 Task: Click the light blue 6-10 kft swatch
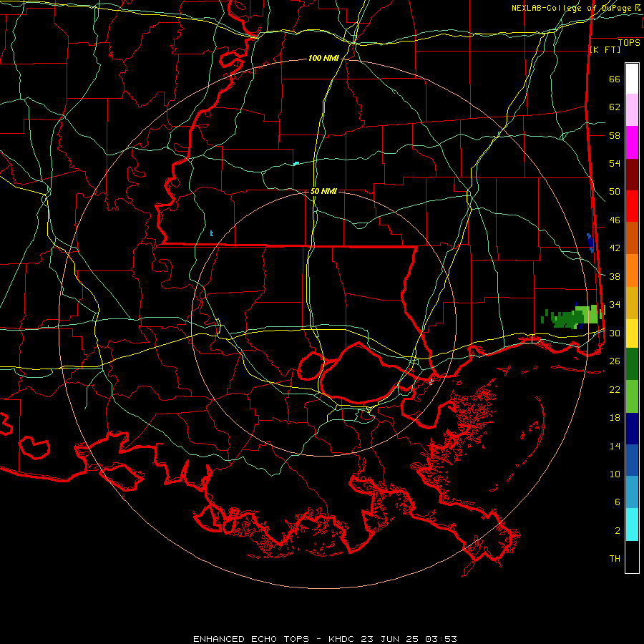point(632,492)
